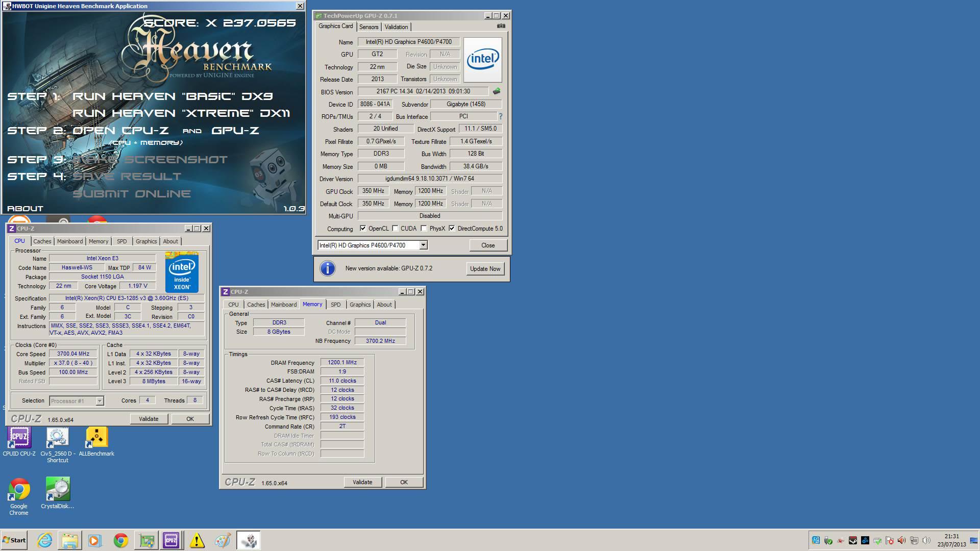This screenshot has width=980, height=551.
Task: Toggle the OpenCL checkbox
Action: [x=363, y=229]
